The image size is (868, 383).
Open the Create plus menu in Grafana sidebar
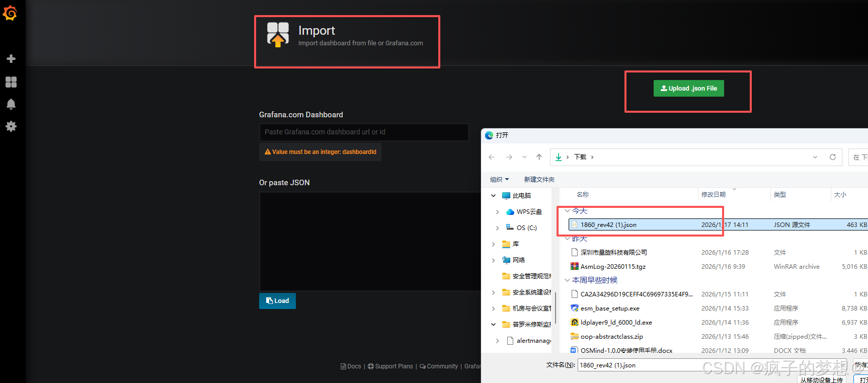click(11, 59)
